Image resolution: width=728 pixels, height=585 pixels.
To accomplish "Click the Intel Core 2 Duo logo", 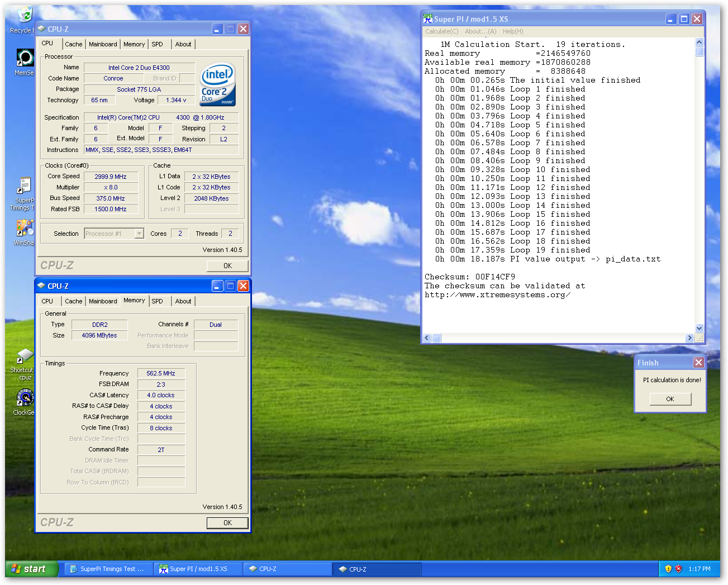I will coord(218,84).
